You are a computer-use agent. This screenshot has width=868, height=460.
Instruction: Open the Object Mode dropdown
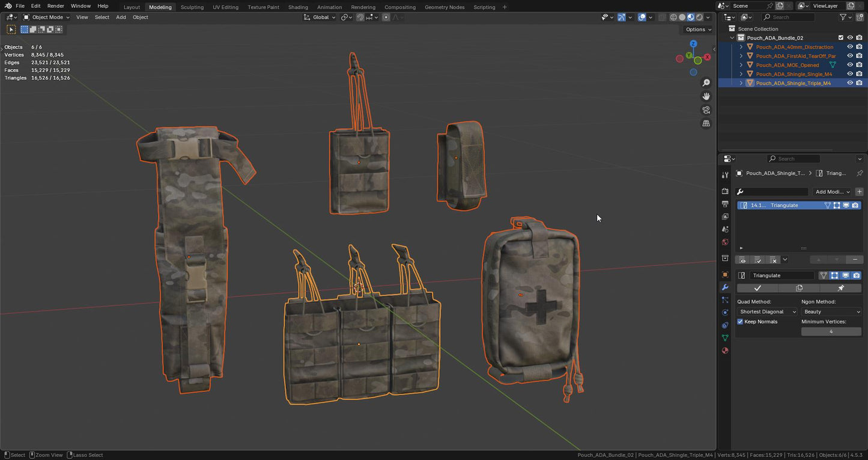point(47,17)
